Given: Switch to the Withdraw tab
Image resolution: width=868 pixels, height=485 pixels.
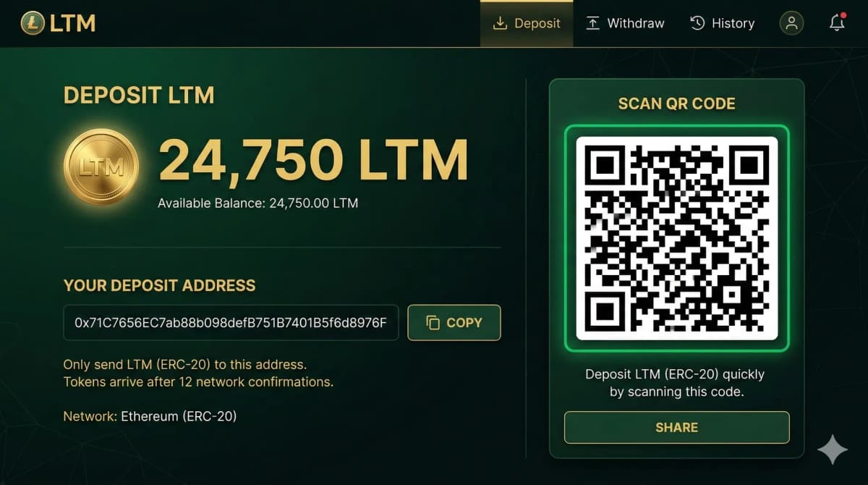Looking at the screenshot, I should point(626,23).
